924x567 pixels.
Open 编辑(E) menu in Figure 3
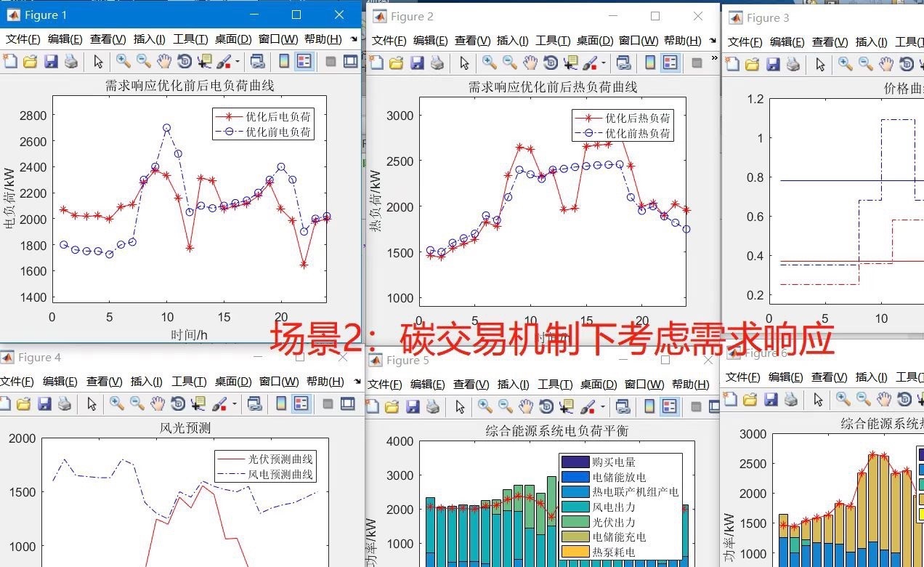pyautogui.click(x=787, y=42)
